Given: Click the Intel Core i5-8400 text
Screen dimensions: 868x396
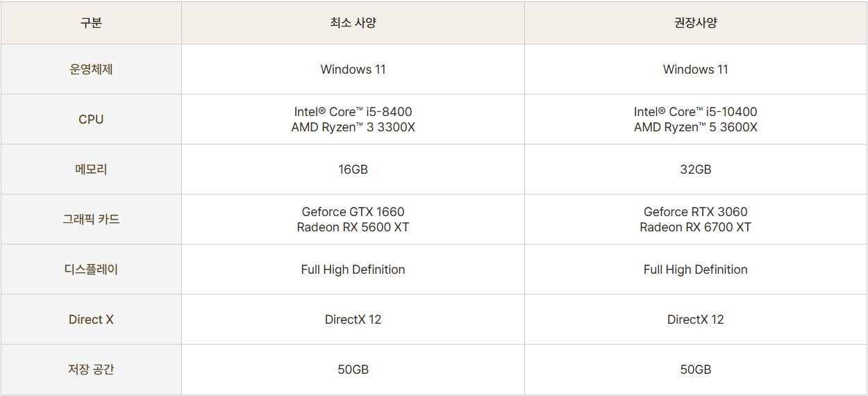Looking at the screenshot, I should (x=353, y=112).
